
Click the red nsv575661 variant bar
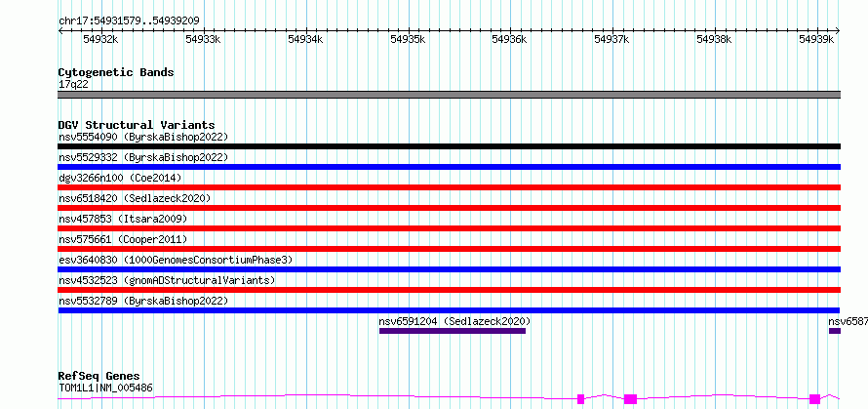449,249
